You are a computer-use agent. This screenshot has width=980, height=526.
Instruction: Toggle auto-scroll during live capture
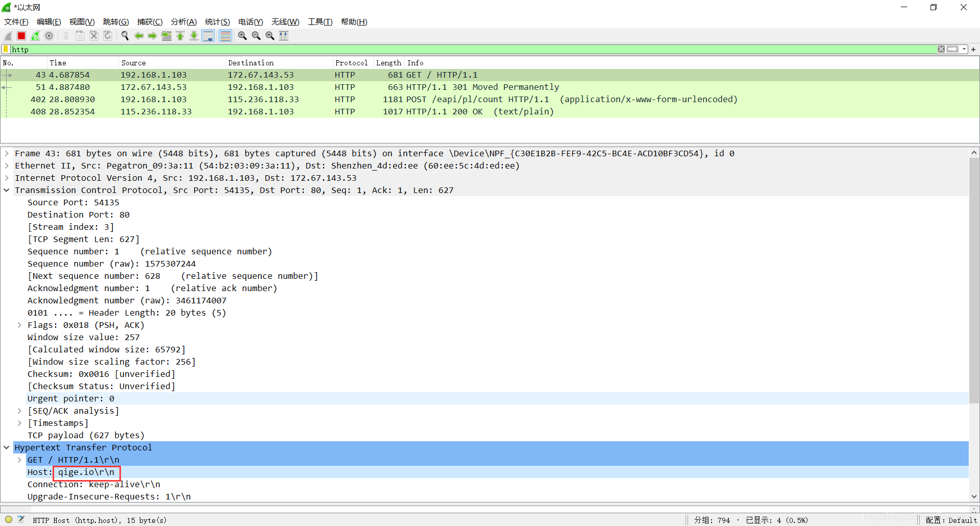[x=208, y=36]
